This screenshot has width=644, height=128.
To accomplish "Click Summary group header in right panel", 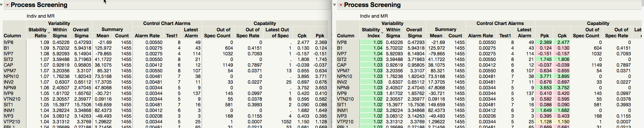I will [445, 29].
